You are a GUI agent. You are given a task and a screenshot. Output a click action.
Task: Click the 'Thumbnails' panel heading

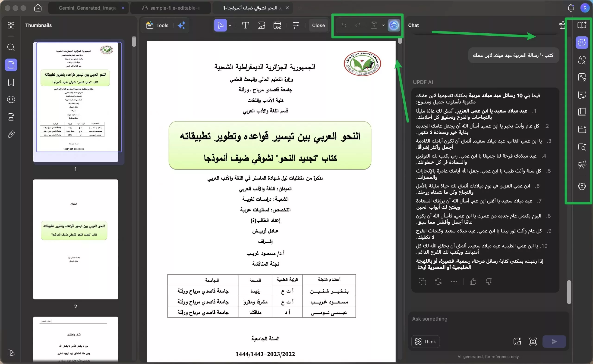[x=38, y=25]
